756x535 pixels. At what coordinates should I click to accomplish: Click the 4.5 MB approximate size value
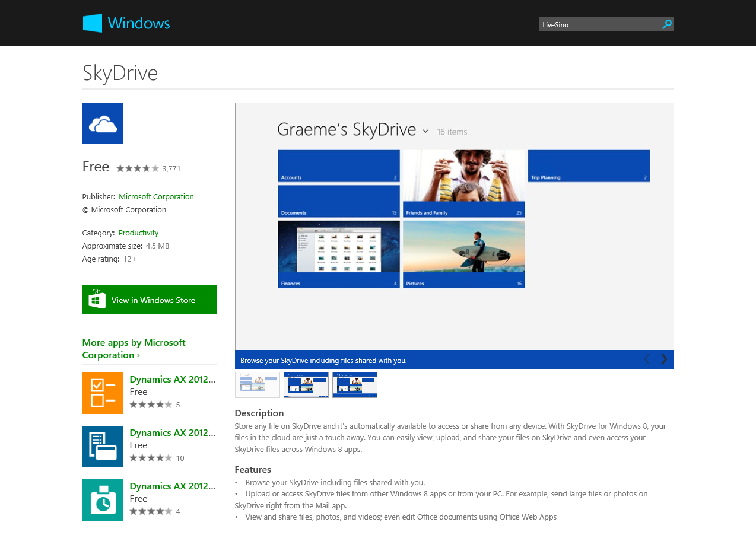coord(158,246)
